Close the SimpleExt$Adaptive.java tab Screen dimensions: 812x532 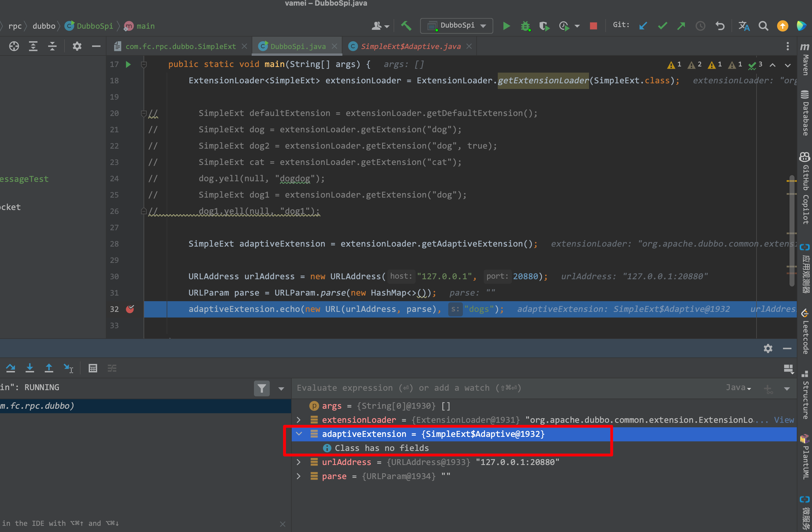point(469,46)
